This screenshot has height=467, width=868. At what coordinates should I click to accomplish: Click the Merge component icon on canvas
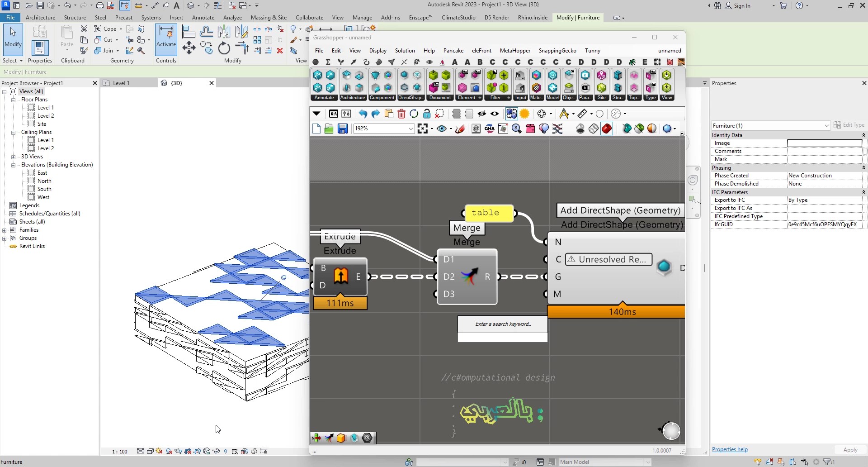pyautogui.click(x=469, y=276)
